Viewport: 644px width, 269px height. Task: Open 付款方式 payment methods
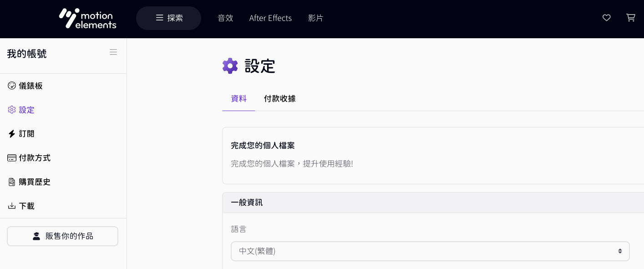click(29, 158)
